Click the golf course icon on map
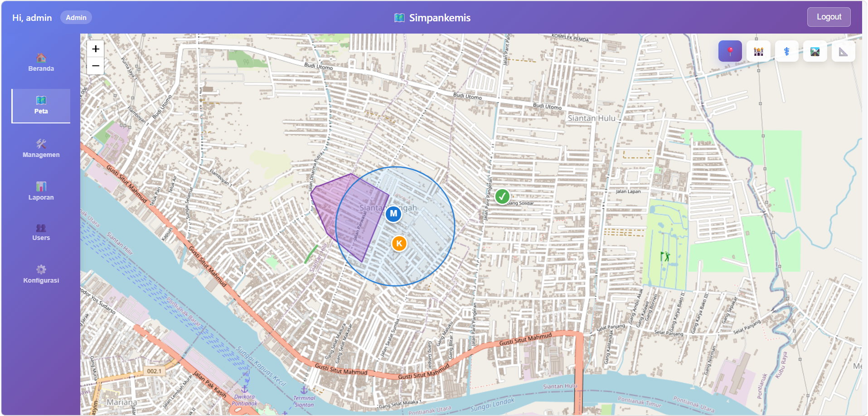 [x=665, y=257]
